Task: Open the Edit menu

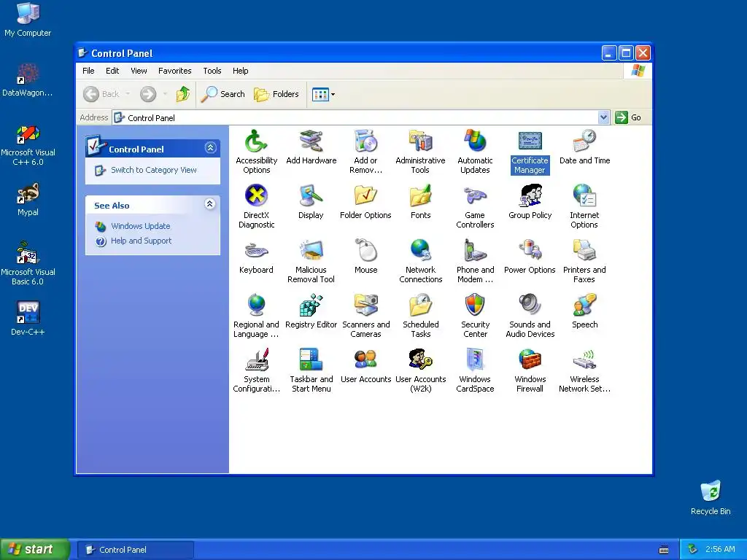Action: 112,71
